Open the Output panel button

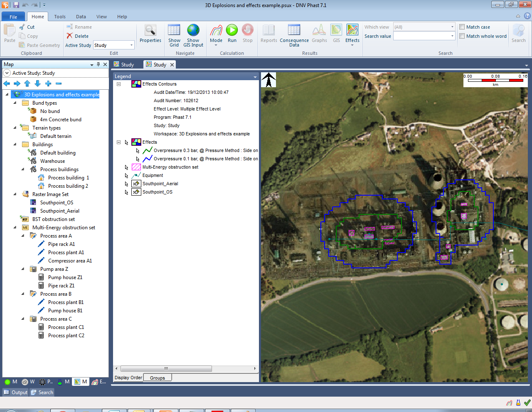[x=15, y=392]
